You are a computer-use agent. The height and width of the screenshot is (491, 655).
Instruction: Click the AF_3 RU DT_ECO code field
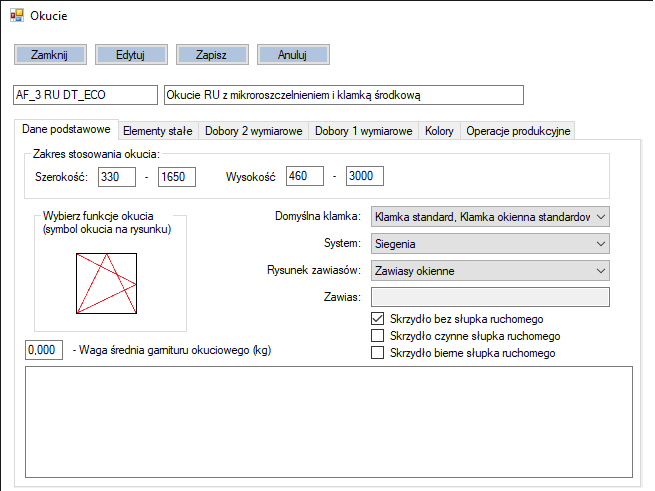pos(85,95)
